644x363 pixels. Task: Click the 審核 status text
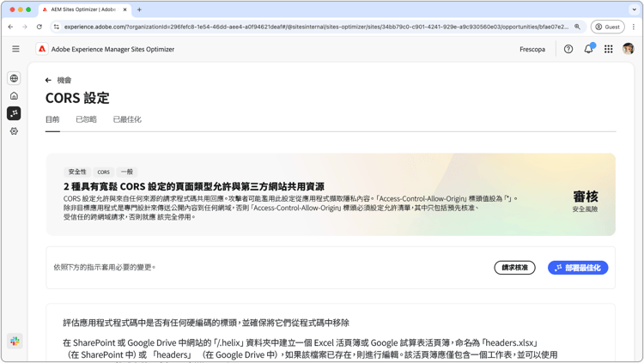click(586, 197)
